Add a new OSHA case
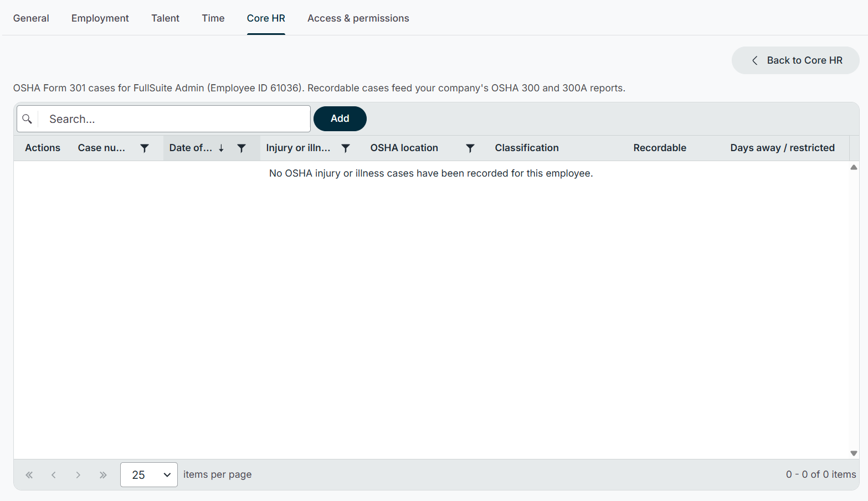This screenshot has height=501, width=868. [340, 118]
